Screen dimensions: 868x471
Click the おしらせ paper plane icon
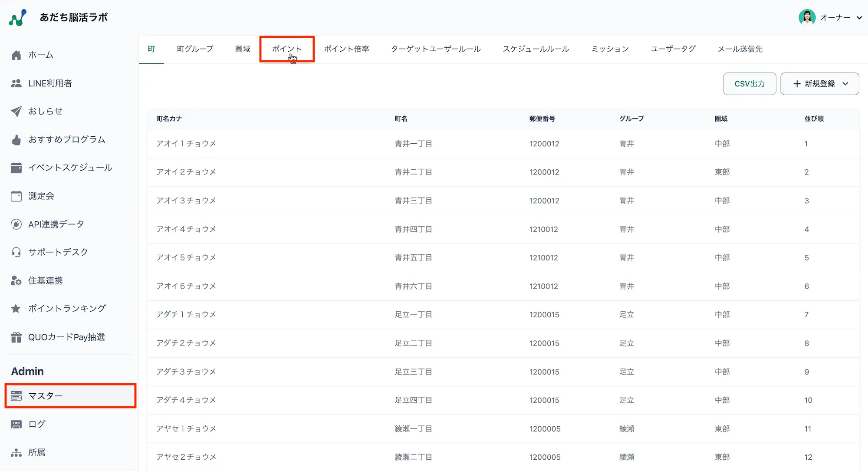click(16, 111)
